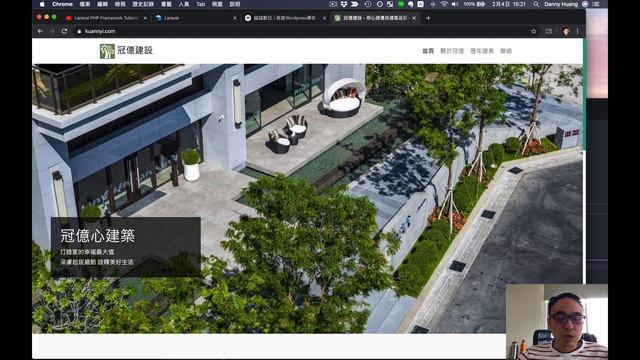This screenshot has width=640, height=360.
Task: Open a new browser tab
Action: 428,18
